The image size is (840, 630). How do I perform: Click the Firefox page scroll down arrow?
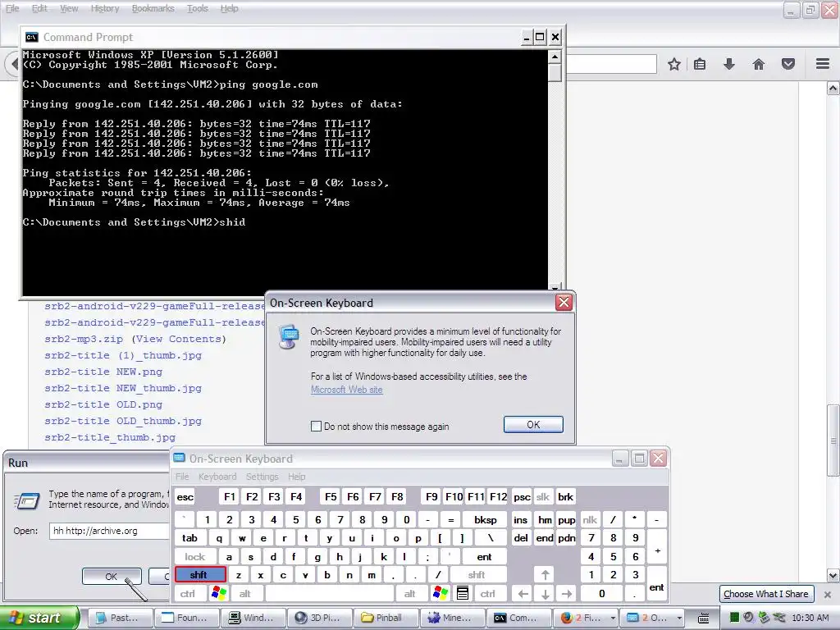(x=833, y=576)
